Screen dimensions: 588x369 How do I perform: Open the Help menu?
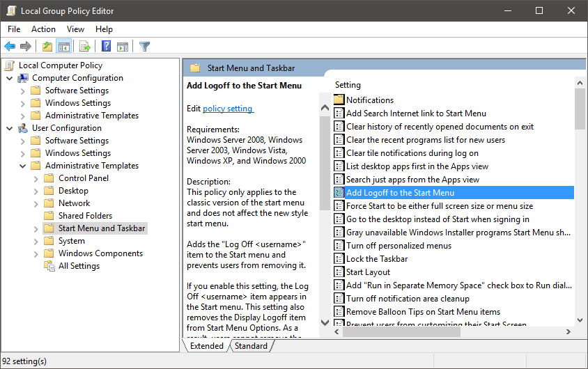[104, 29]
